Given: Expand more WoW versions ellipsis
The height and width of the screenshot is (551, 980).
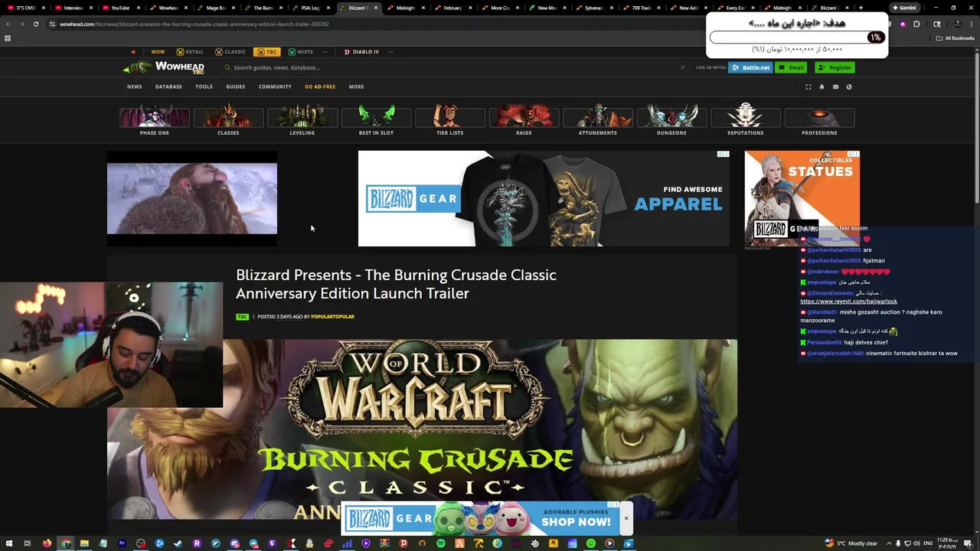Looking at the screenshot, I should [x=325, y=52].
